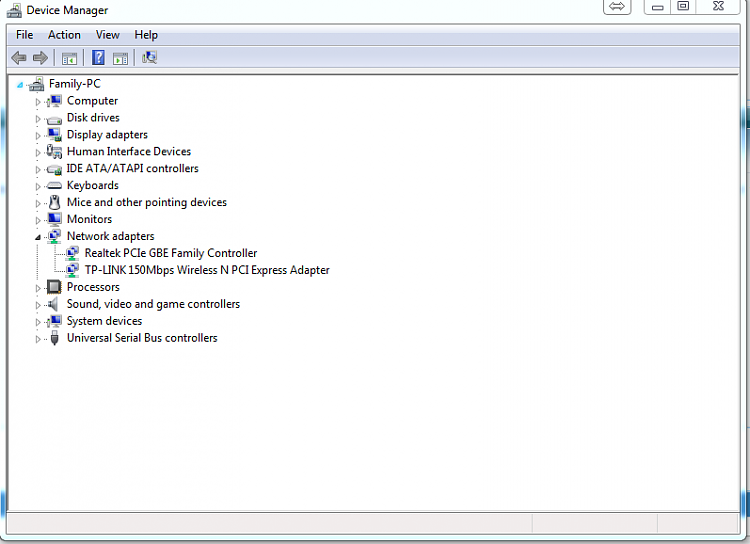Expand Human Interface Devices category
The image size is (750, 544).
(38, 153)
